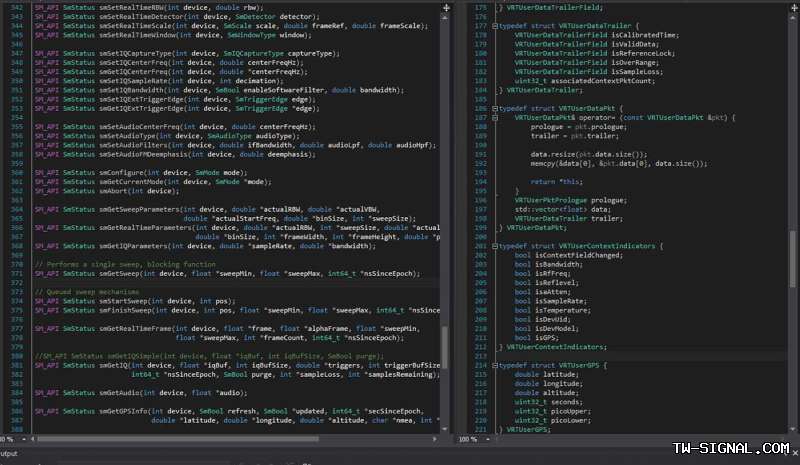Screen dimensions: 800x465
Task: Click line number 371 in left editor
Action: (x=15, y=273)
